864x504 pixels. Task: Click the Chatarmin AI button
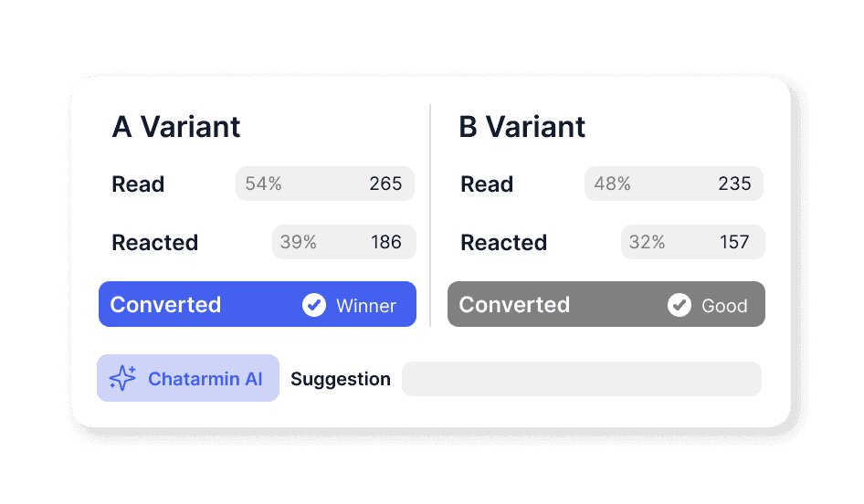pos(188,378)
